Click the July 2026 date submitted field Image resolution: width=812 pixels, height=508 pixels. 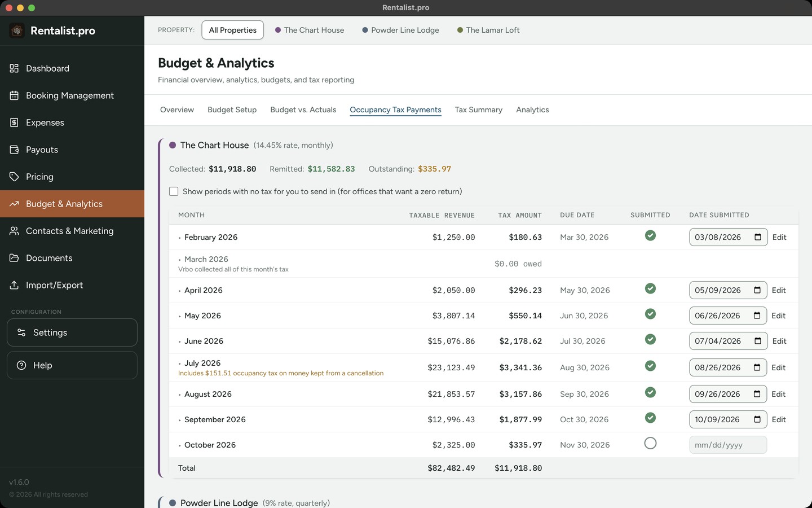(728, 367)
